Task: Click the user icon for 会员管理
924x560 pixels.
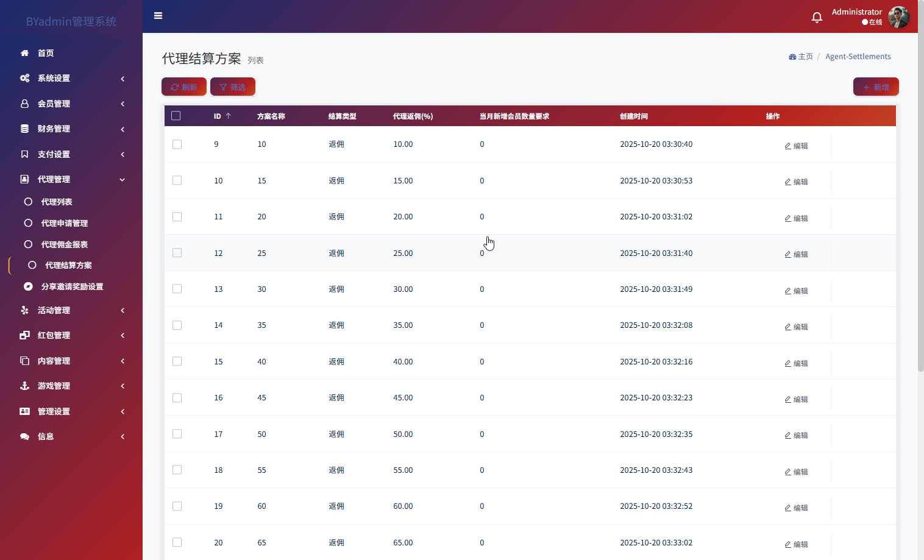Action: 24,104
